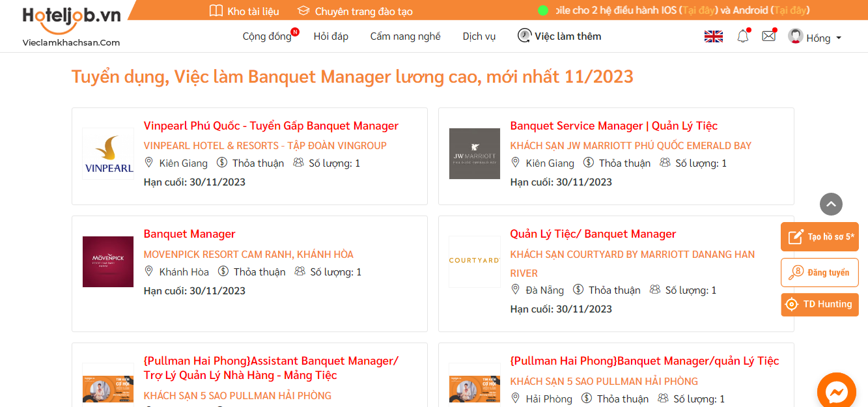Switch language via the UK flag icon
Image resolution: width=868 pixels, height=407 pixels.
pos(714,37)
